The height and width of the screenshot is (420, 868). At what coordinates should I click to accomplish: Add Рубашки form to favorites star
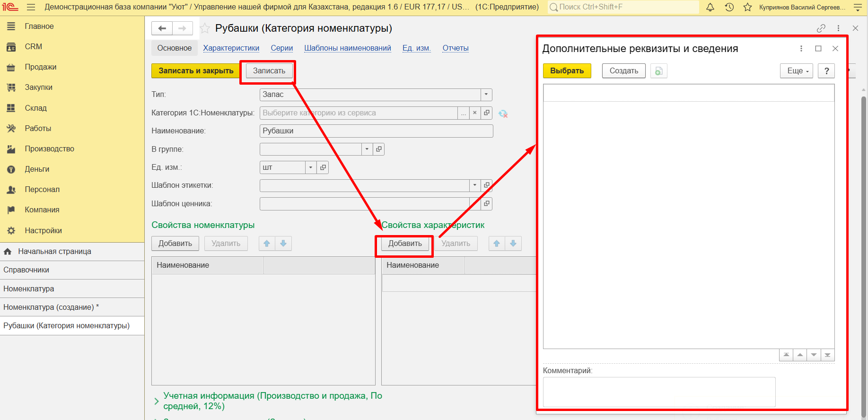click(x=205, y=28)
